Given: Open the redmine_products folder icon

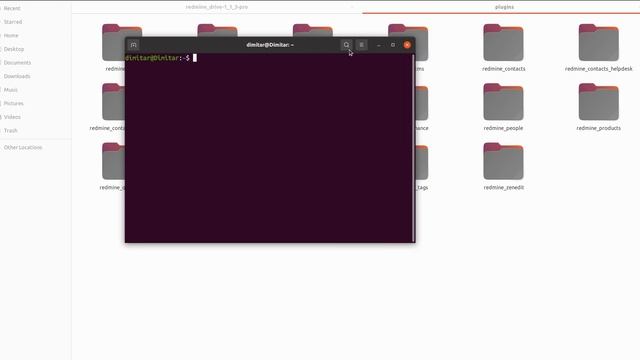Looking at the screenshot, I should pyautogui.click(x=598, y=102).
